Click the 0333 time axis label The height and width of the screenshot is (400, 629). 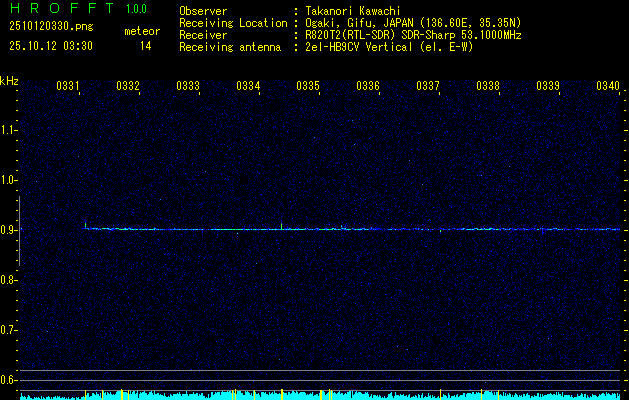188,85
